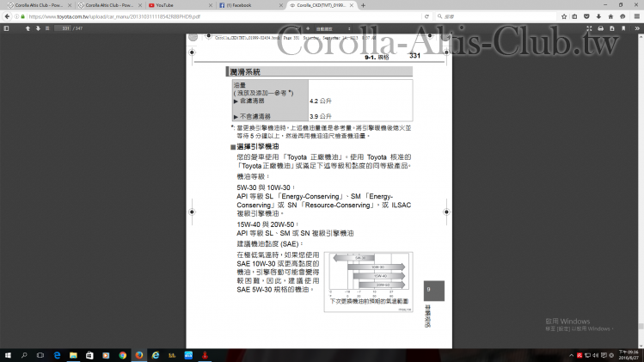Reload the current page
The height and width of the screenshot is (362, 644).
point(426,16)
